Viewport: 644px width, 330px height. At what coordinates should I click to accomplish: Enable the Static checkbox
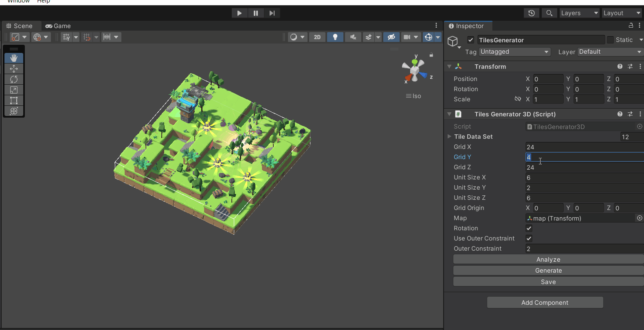tap(610, 40)
